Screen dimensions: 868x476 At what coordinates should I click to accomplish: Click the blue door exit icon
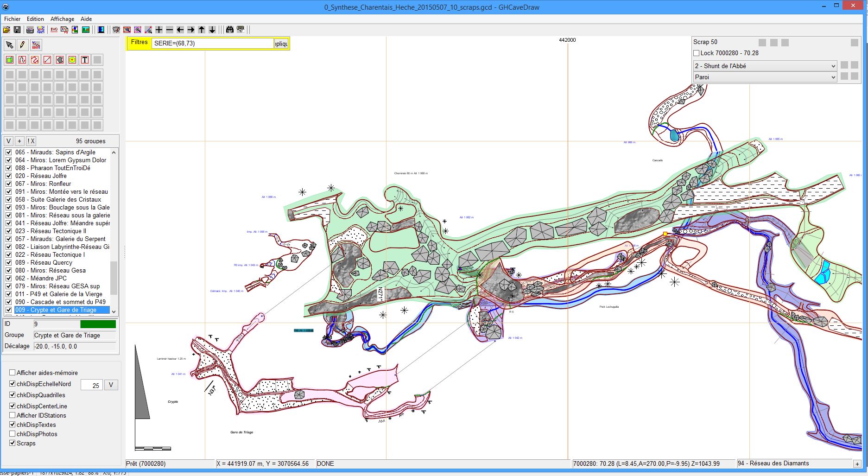point(101,30)
